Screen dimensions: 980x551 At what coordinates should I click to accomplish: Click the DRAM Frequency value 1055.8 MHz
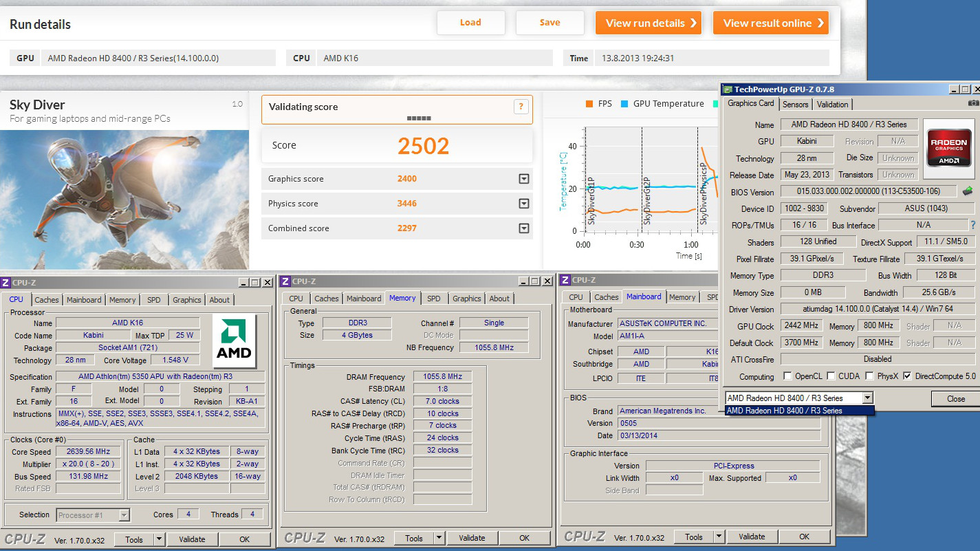click(x=444, y=377)
